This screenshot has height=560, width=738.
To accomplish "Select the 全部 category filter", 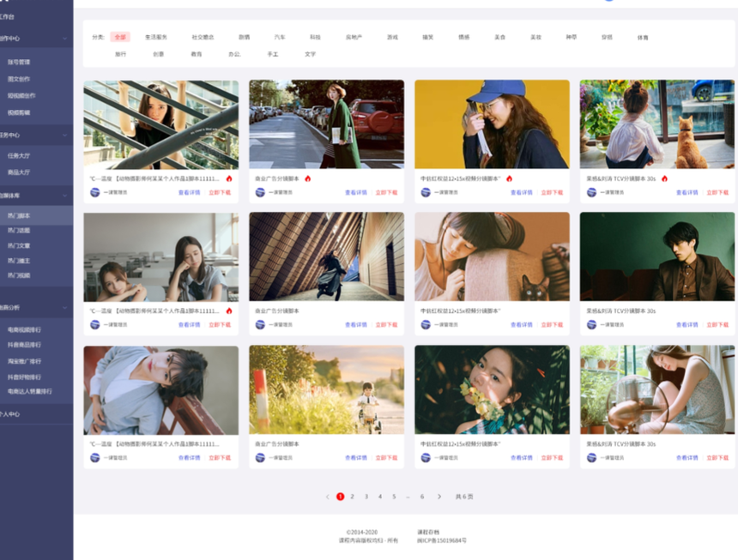I will (x=120, y=37).
